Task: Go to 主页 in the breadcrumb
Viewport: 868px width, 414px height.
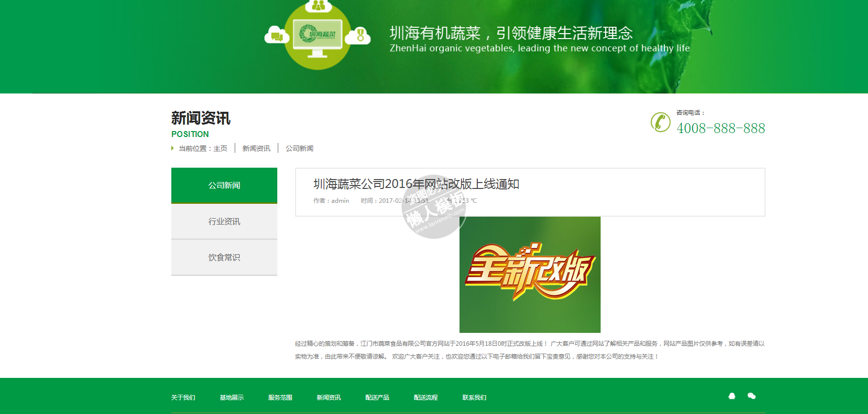Action: click(220, 148)
